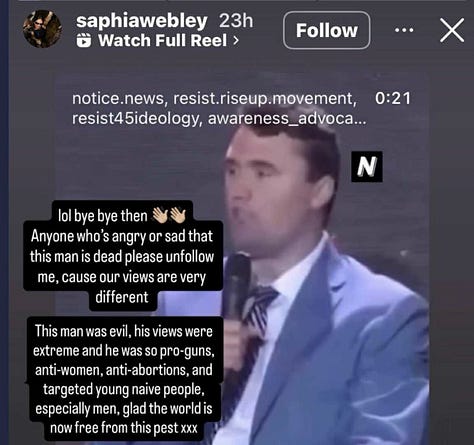Click the resist45ideology account name
The height and width of the screenshot is (445, 474).
pos(137,119)
